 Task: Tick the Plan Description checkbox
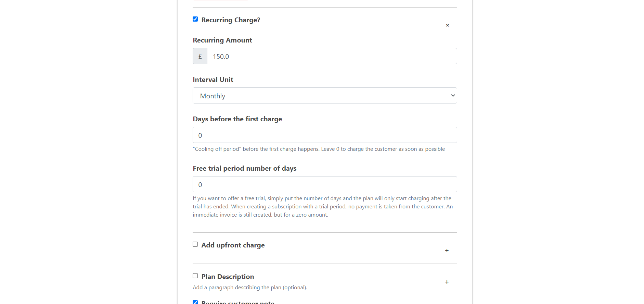coord(195,276)
